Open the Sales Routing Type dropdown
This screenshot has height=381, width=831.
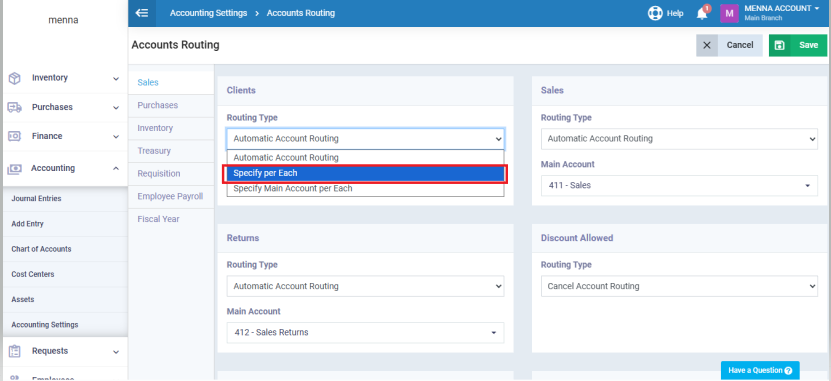(679, 139)
